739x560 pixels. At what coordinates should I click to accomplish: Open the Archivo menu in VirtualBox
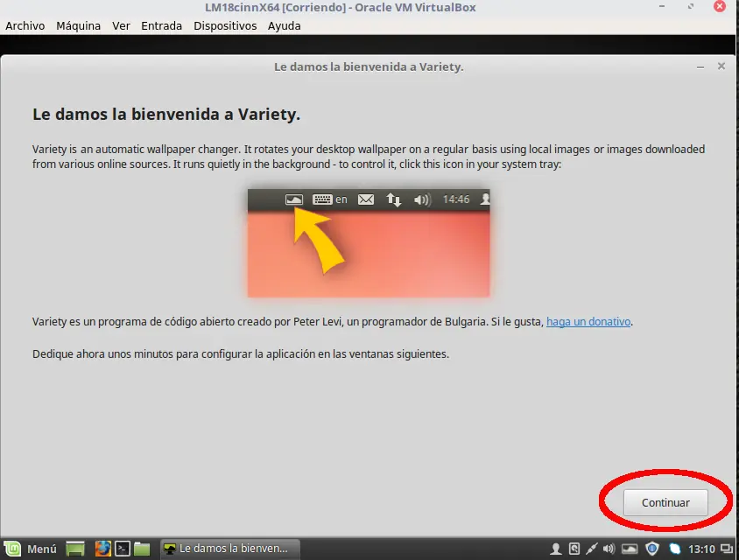click(x=25, y=26)
